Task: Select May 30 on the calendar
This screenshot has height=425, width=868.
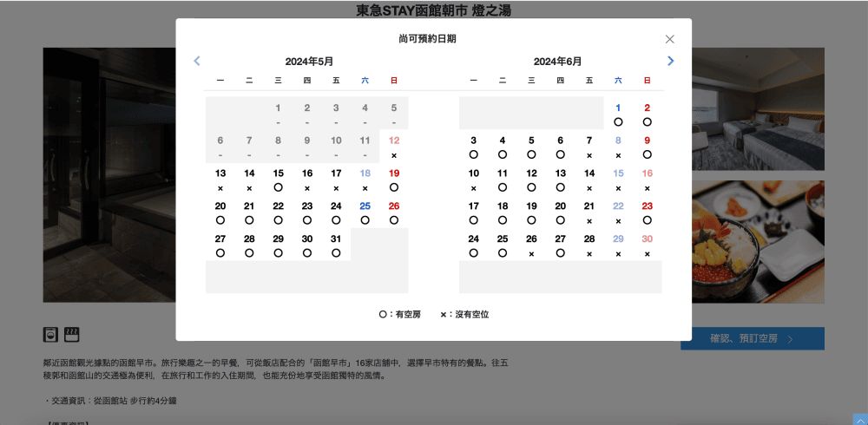Action: [x=307, y=245]
